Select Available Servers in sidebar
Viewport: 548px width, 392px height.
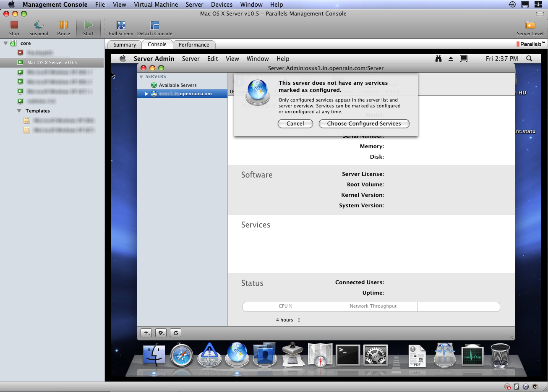pyautogui.click(x=177, y=85)
